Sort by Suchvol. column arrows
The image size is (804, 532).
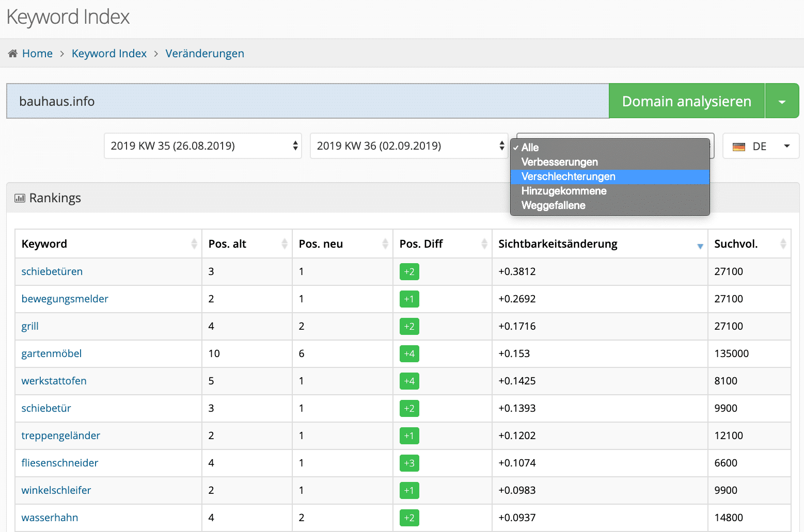click(x=783, y=244)
